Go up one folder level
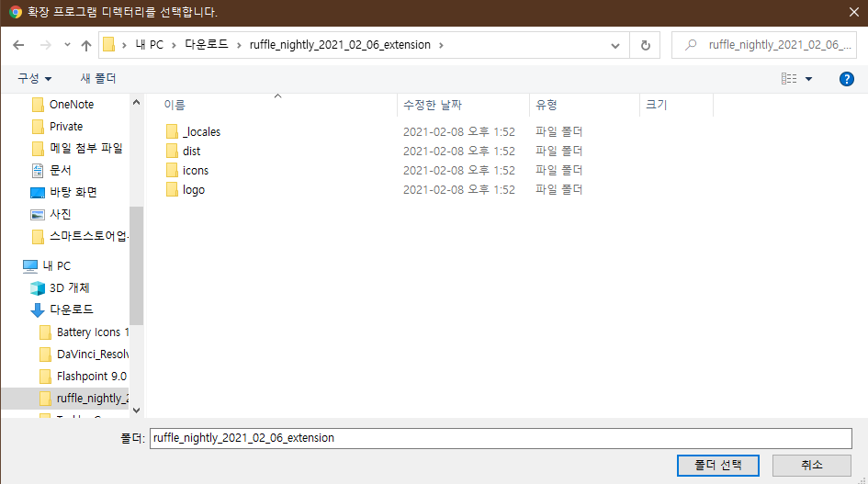 85,45
